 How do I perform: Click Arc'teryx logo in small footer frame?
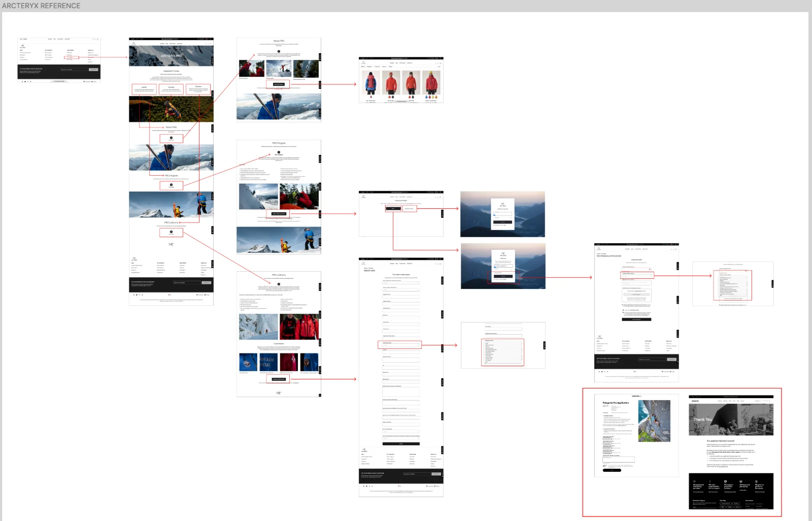(x=22, y=46)
